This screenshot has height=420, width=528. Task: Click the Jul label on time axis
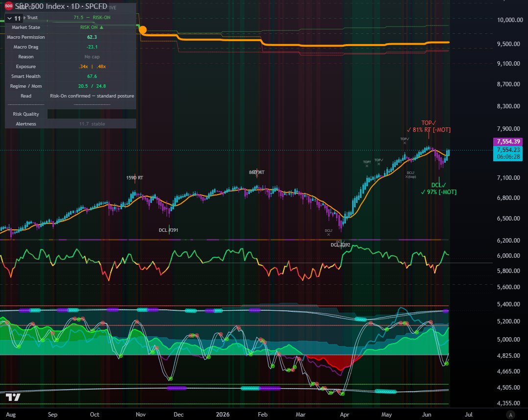[x=469, y=414]
